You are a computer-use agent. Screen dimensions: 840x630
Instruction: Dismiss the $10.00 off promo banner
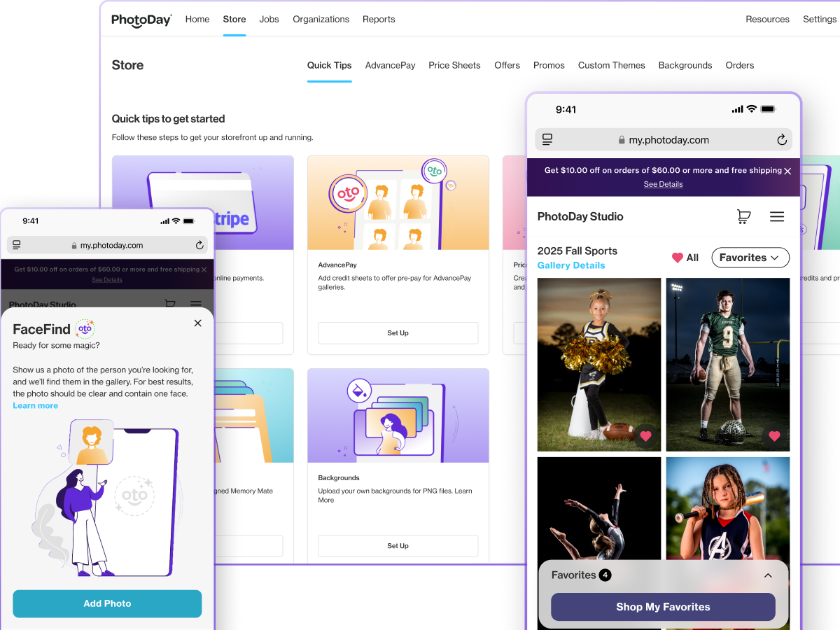(787, 171)
